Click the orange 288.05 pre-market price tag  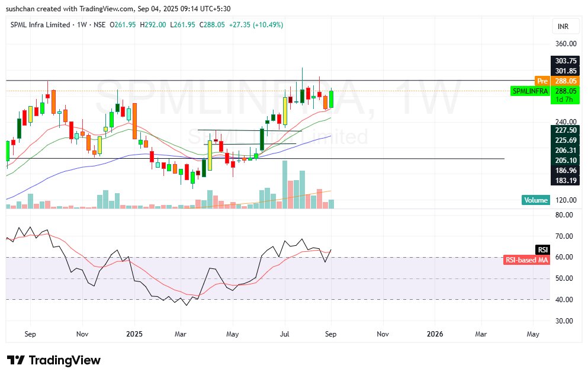[x=565, y=81]
